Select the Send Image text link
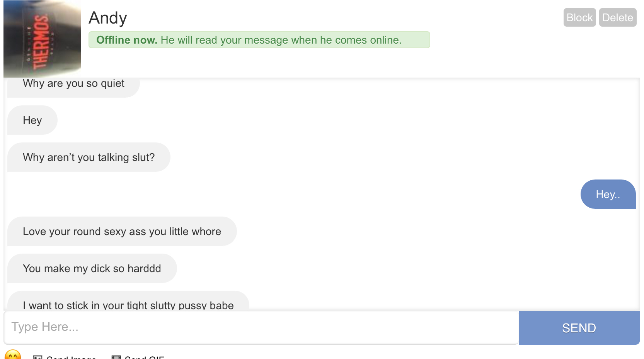 click(71, 357)
